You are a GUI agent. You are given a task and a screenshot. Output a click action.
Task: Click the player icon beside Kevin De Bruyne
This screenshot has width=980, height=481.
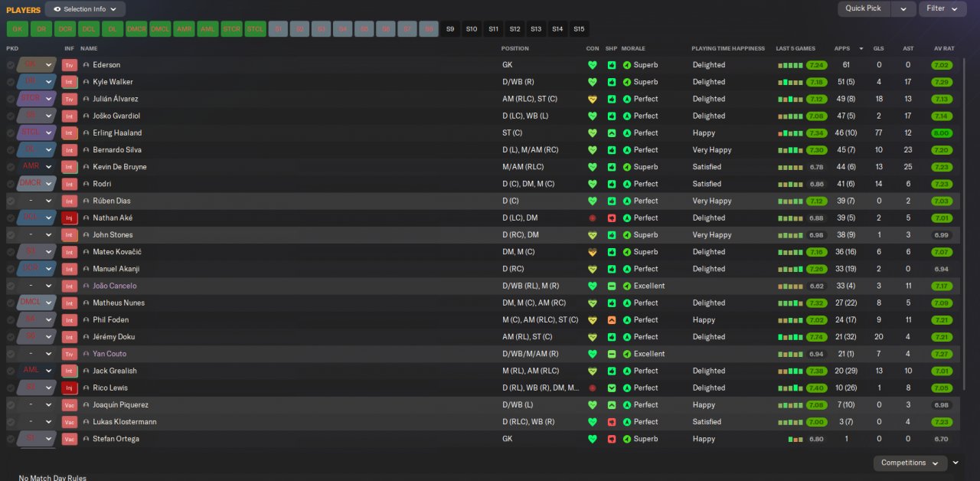[86, 167]
